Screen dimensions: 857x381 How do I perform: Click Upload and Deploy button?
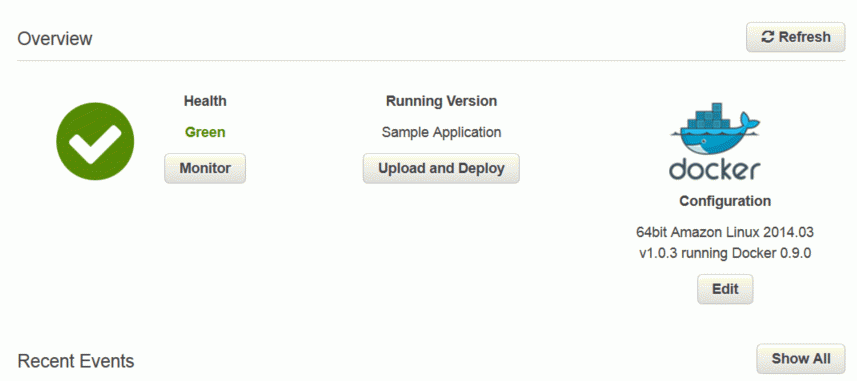pos(441,168)
